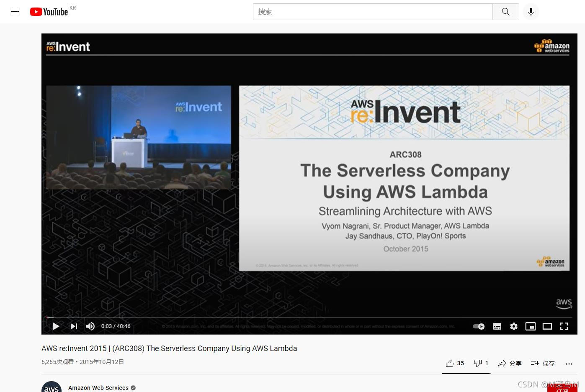The height and width of the screenshot is (392, 585).
Task: Click into the 搜索 search field
Action: click(x=373, y=12)
